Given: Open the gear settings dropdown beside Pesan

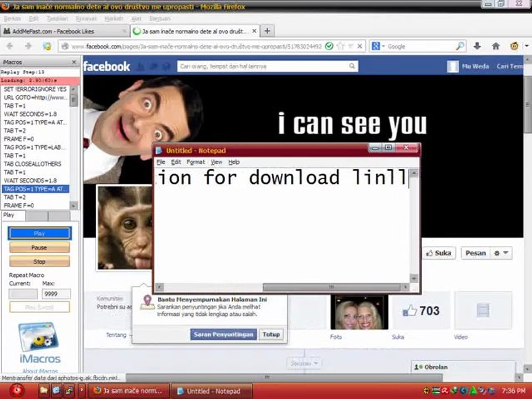Looking at the screenshot, I should [x=501, y=253].
